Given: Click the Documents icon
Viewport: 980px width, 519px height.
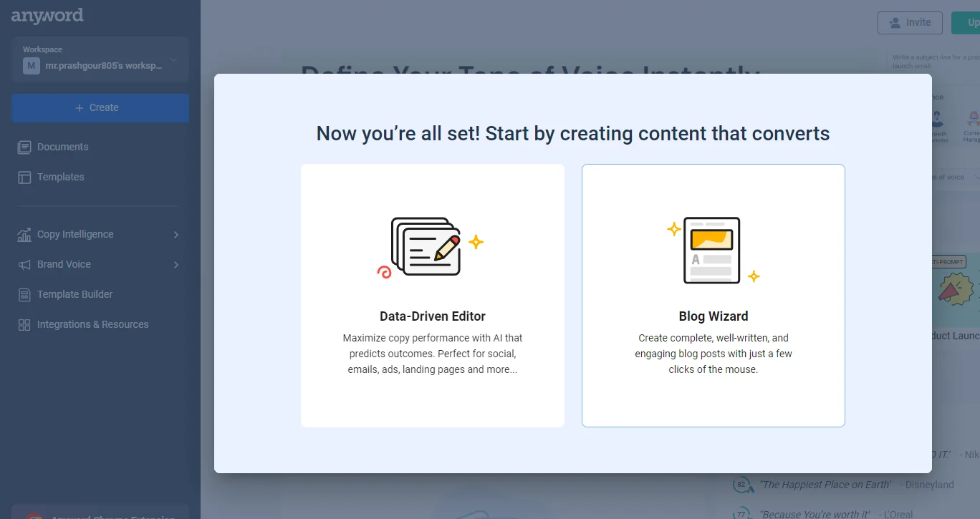Looking at the screenshot, I should pos(24,147).
